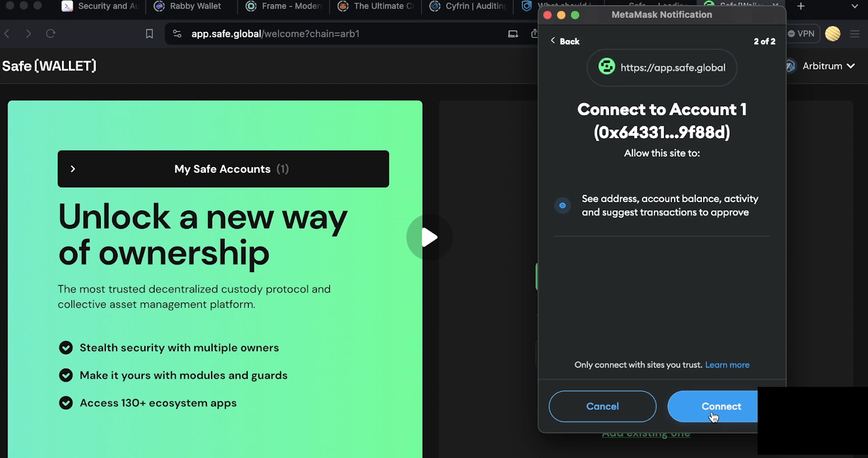
Task: Expand My Safe Accounts list
Action: [x=223, y=169]
